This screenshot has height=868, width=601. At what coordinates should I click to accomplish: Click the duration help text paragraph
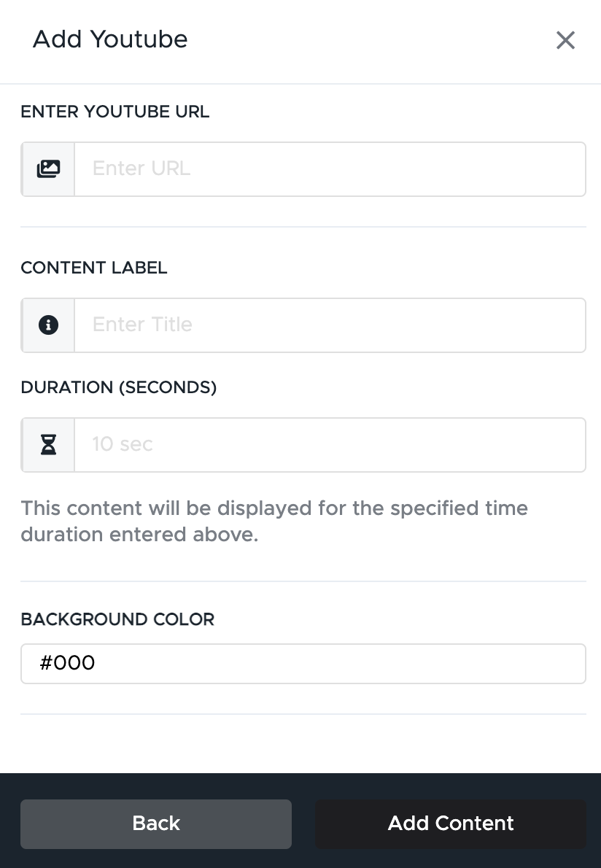coord(274,521)
